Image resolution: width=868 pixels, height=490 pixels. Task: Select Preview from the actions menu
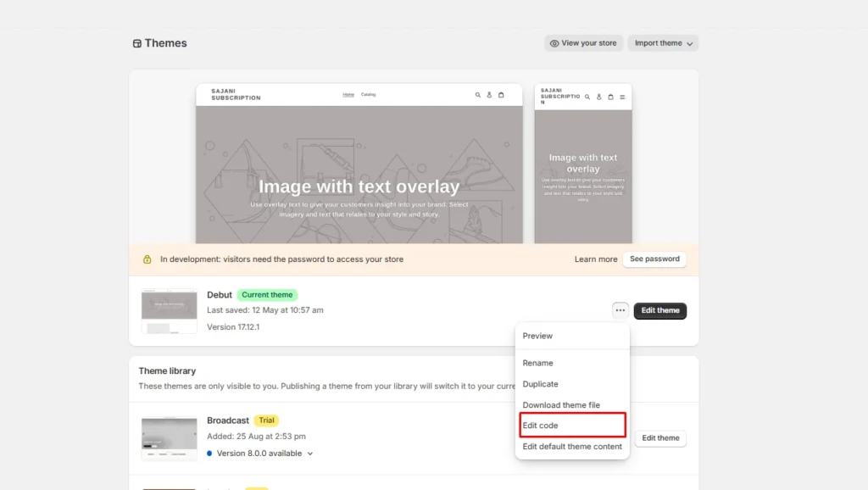pyautogui.click(x=537, y=335)
